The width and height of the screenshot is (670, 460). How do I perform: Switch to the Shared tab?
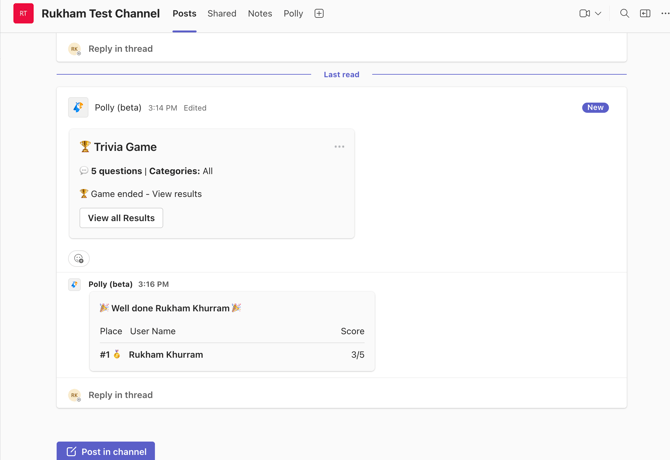[x=222, y=14]
